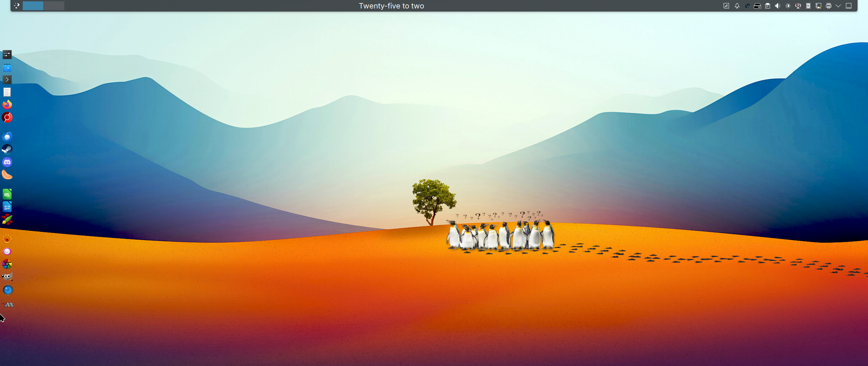The image size is (868, 366).
Task: Launch the Discover software store
Action: pos(7,67)
